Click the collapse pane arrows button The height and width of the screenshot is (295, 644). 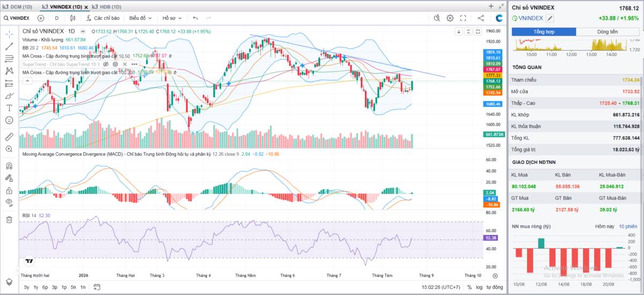469,32
